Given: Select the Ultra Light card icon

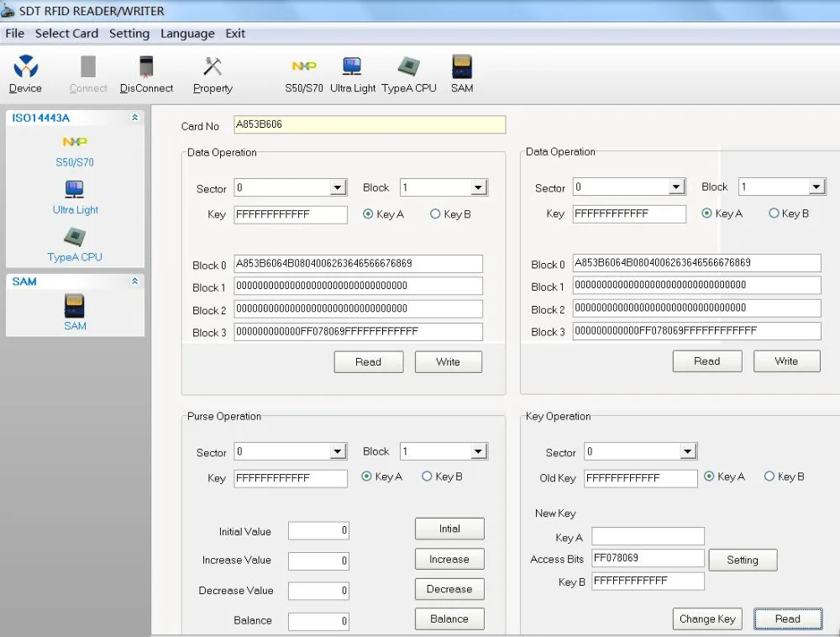Looking at the screenshot, I should pyautogui.click(x=352, y=71).
